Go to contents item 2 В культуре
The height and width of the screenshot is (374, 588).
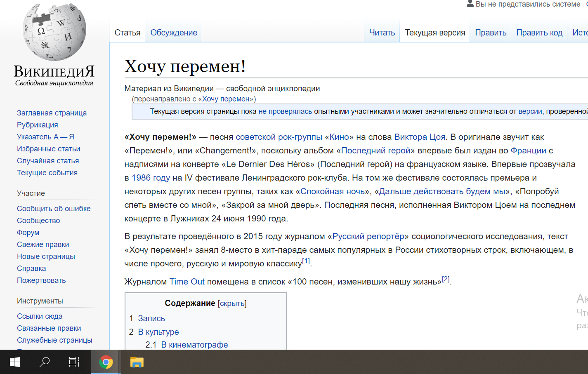pos(158,332)
